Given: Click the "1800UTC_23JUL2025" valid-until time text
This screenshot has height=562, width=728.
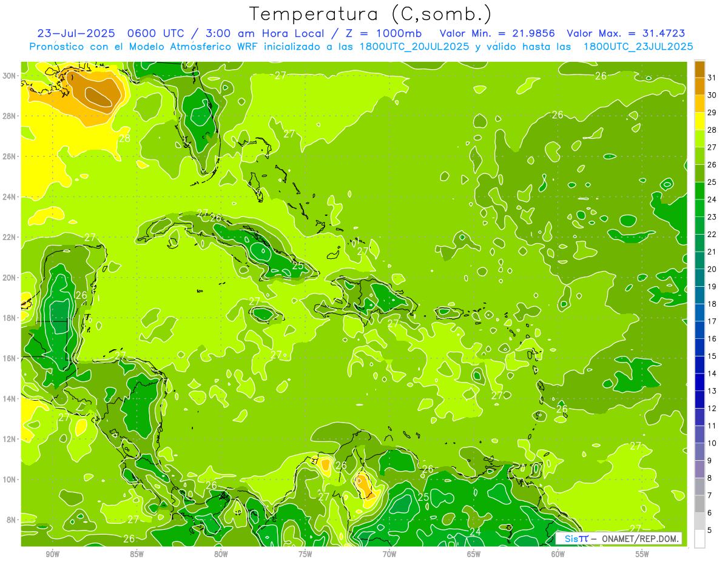Looking at the screenshot, I should [x=638, y=47].
